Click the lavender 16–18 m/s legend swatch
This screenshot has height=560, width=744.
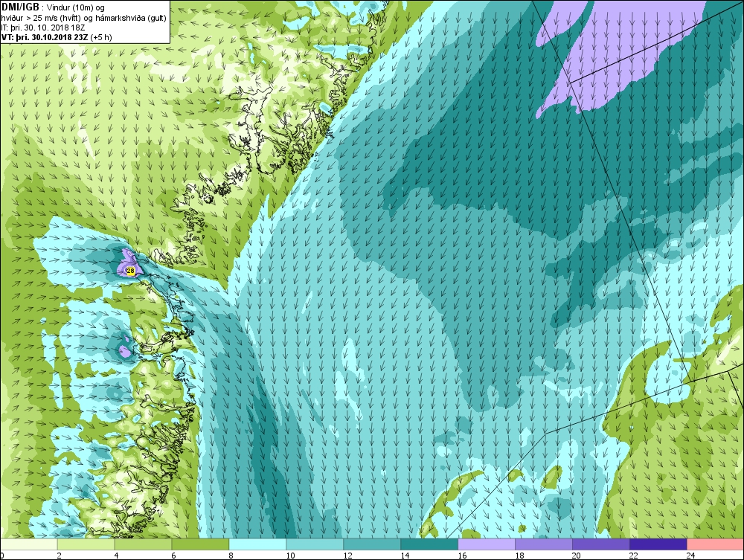(487, 544)
